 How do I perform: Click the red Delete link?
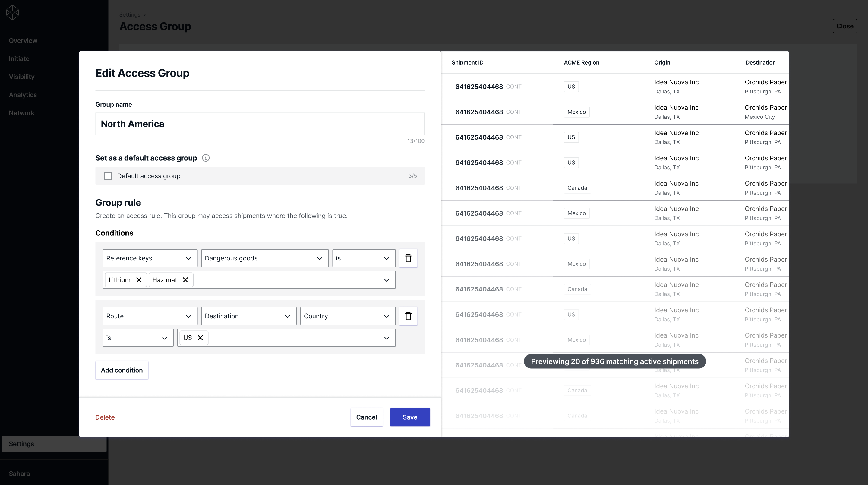pyautogui.click(x=105, y=417)
